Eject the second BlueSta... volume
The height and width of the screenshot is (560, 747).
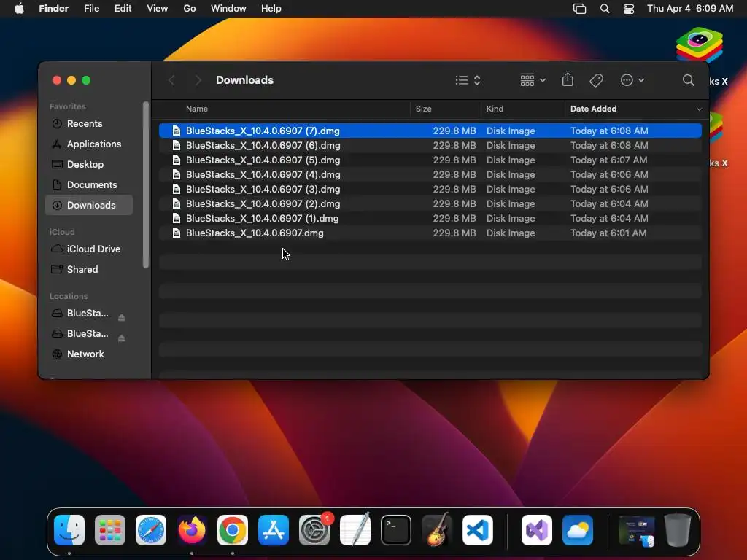coord(122,338)
